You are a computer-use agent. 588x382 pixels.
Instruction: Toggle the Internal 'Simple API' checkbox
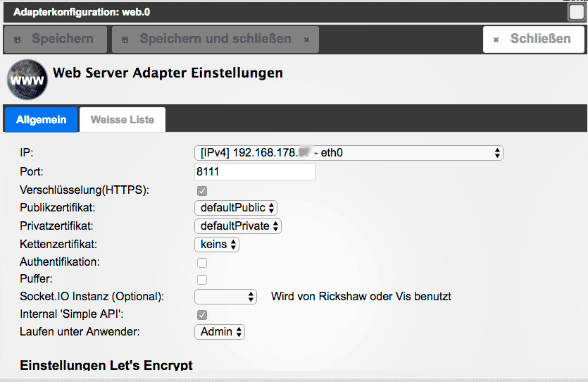[202, 314]
